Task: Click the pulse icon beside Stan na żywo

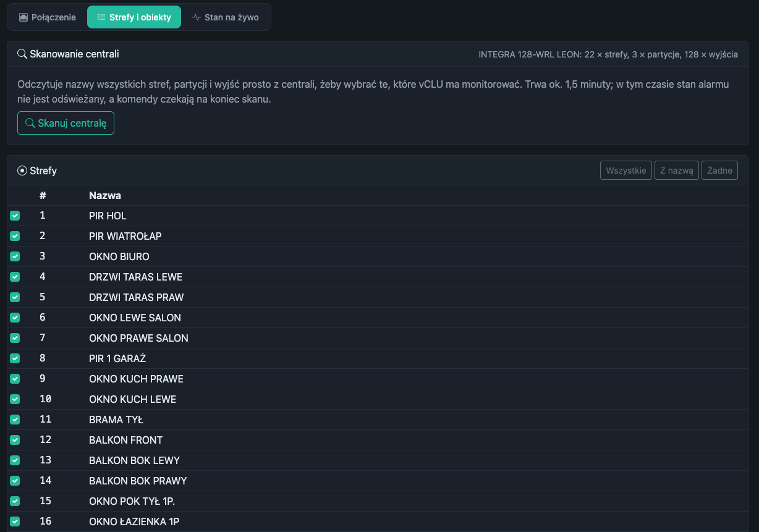Action: click(x=197, y=17)
